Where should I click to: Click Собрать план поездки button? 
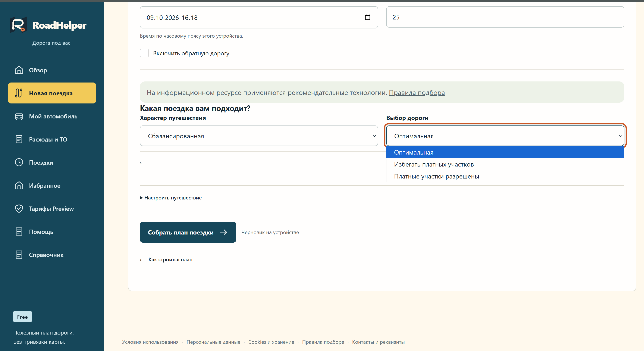tap(188, 232)
